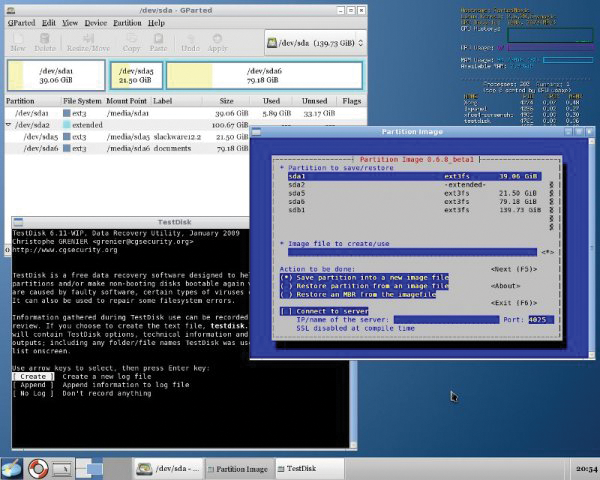This screenshot has height=480, width=600.
Task: Click the Resize/Move toolbar icon
Action: point(88,41)
